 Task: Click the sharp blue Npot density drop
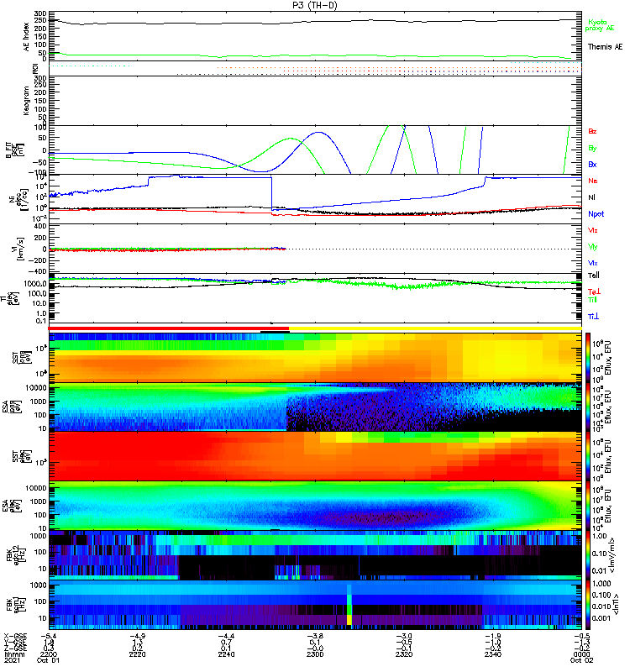[x=271, y=193]
